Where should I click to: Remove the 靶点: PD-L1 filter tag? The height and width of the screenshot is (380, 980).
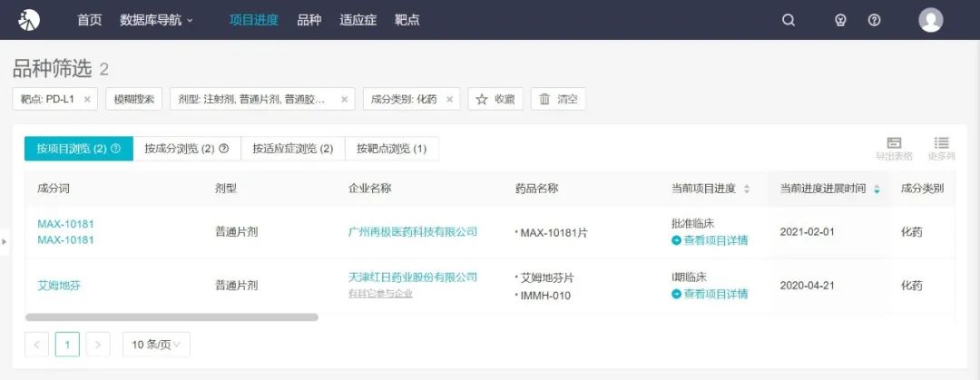pos(87,99)
